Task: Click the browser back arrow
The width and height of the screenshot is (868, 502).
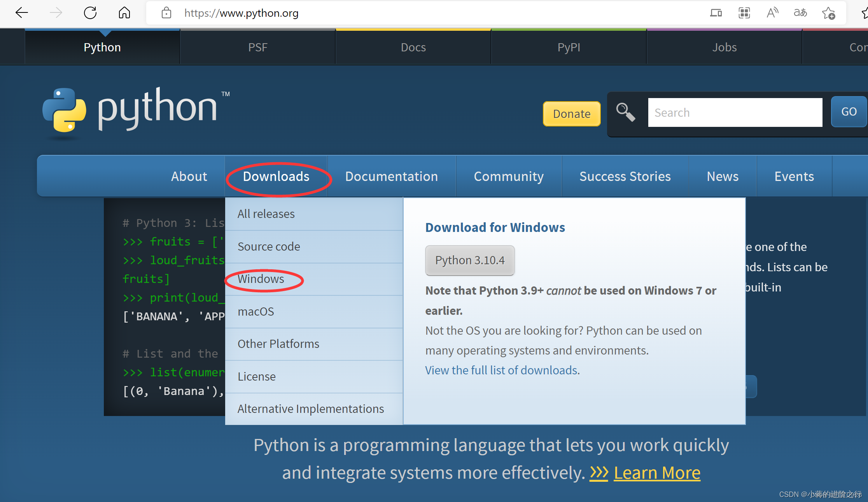Action: coord(22,13)
